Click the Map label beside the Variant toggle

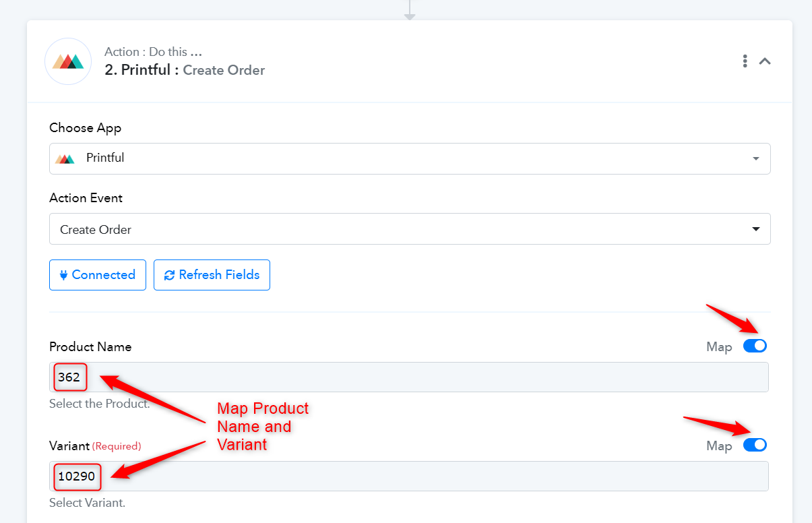click(x=719, y=446)
